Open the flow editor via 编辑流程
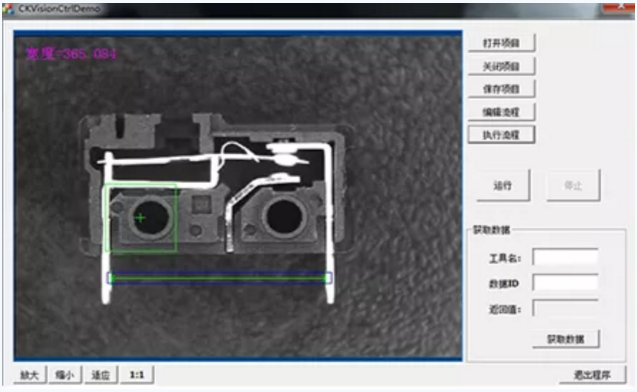Image resolution: width=637 pixels, height=392 pixels. pyautogui.click(x=501, y=112)
